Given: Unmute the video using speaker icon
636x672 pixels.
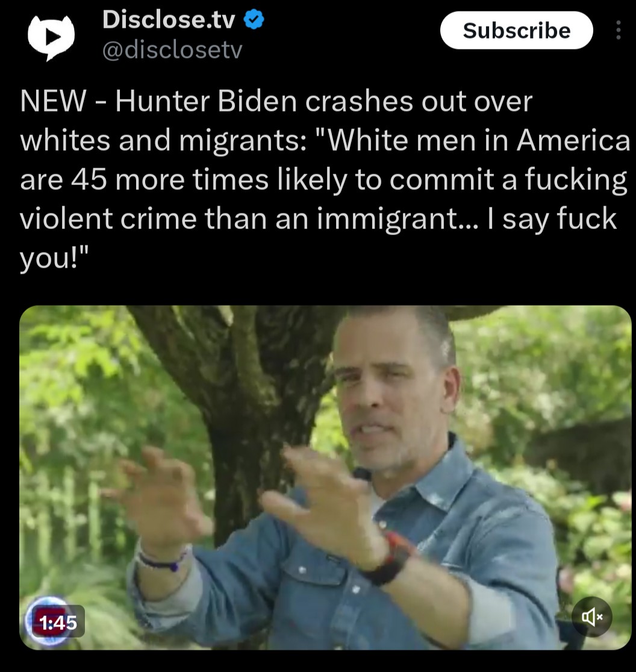Looking at the screenshot, I should point(592,617).
